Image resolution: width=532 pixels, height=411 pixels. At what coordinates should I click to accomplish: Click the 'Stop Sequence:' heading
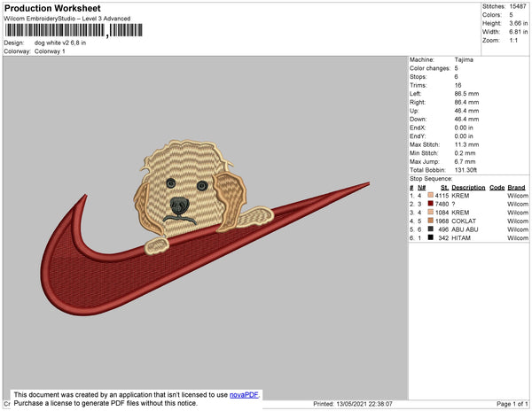431,179
